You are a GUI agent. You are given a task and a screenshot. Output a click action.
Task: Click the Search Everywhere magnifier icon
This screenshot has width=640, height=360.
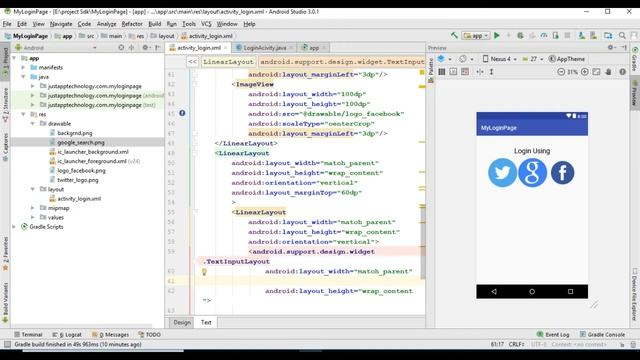pyautogui.click(x=622, y=36)
